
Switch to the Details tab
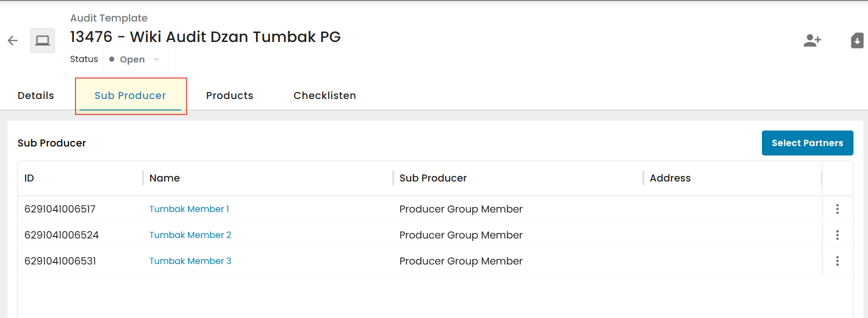click(x=36, y=95)
